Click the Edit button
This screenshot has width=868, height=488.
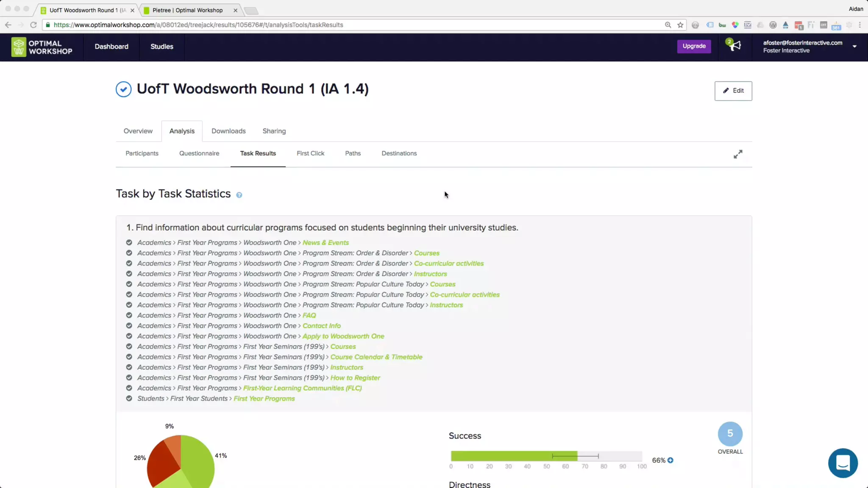coord(733,91)
